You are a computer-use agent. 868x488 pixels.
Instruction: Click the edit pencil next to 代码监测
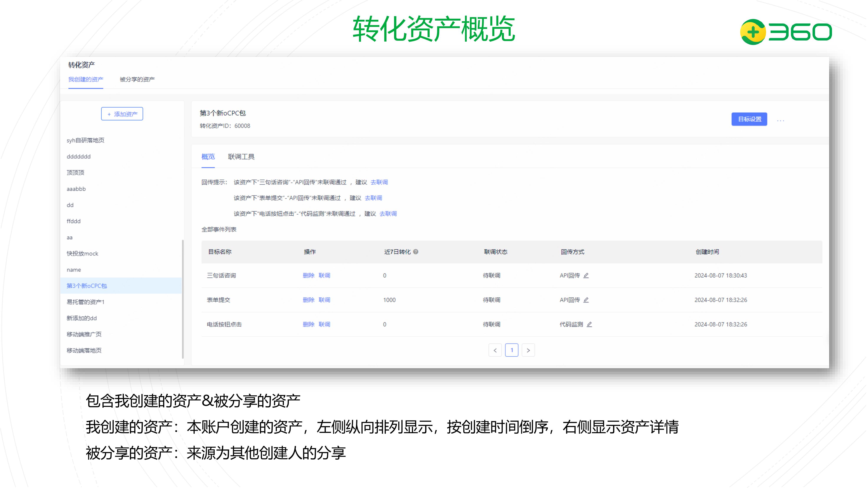click(589, 324)
